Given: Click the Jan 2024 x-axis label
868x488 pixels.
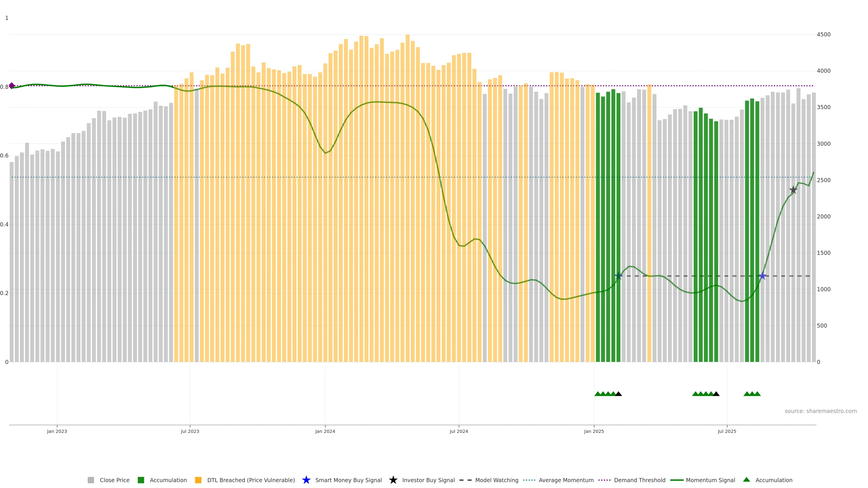Looking at the screenshot, I should [325, 432].
